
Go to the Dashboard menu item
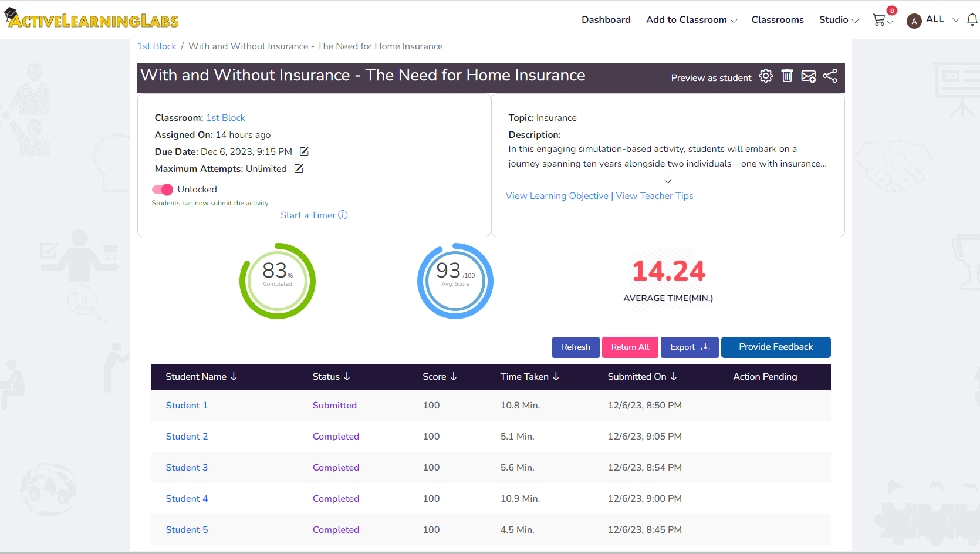[x=606, y=20]
